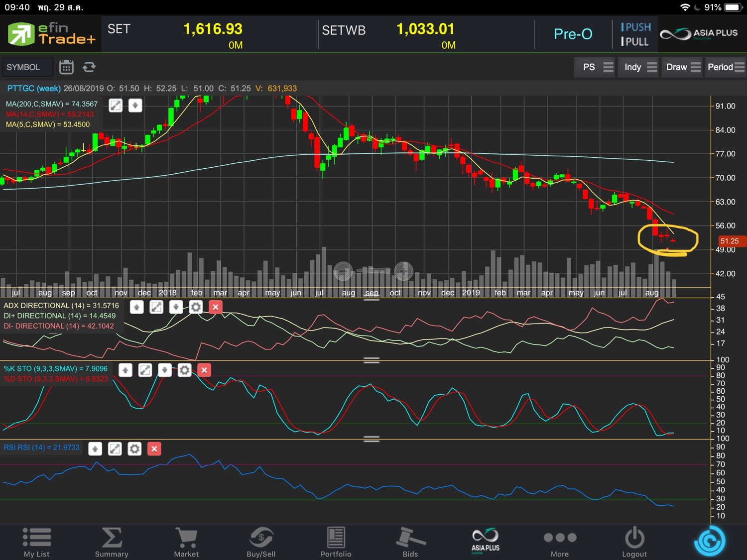Open the calendar date picker icon
Viewport: 747px width, 560px height.
pyautogui.click(x=66, y=67)
